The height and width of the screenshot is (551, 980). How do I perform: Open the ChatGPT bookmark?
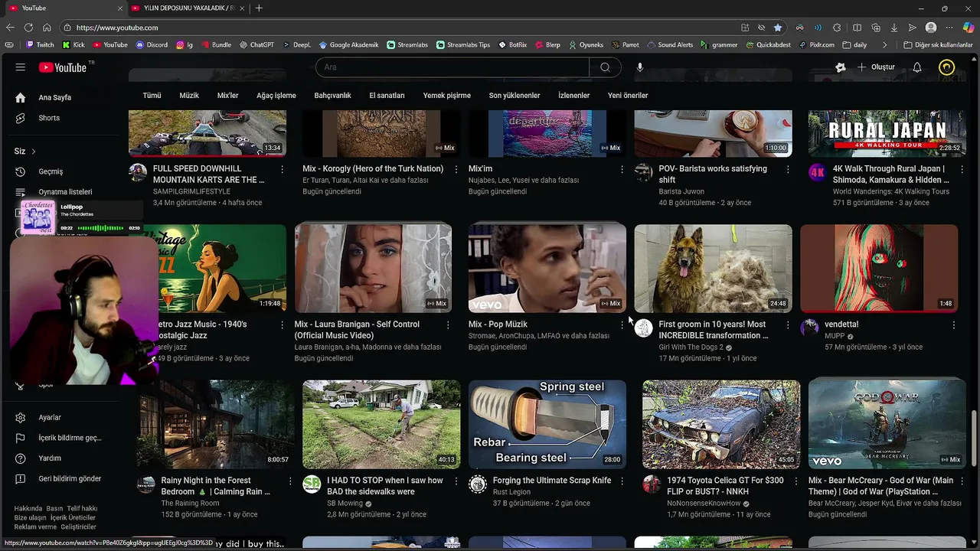(256, 45)
